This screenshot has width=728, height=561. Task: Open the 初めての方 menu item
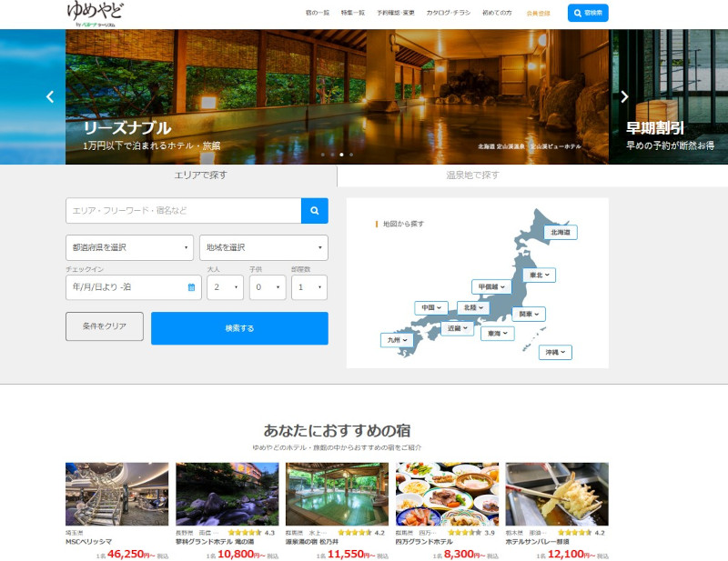pyautogui.click(x=497, y=13)
